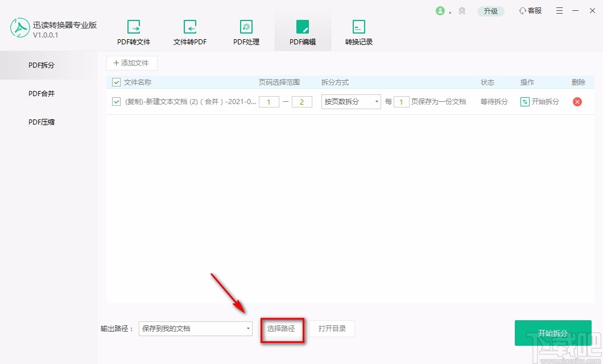Remove the file using the red delete icon
The image size is (603, 364).
(x=578, y=102)
